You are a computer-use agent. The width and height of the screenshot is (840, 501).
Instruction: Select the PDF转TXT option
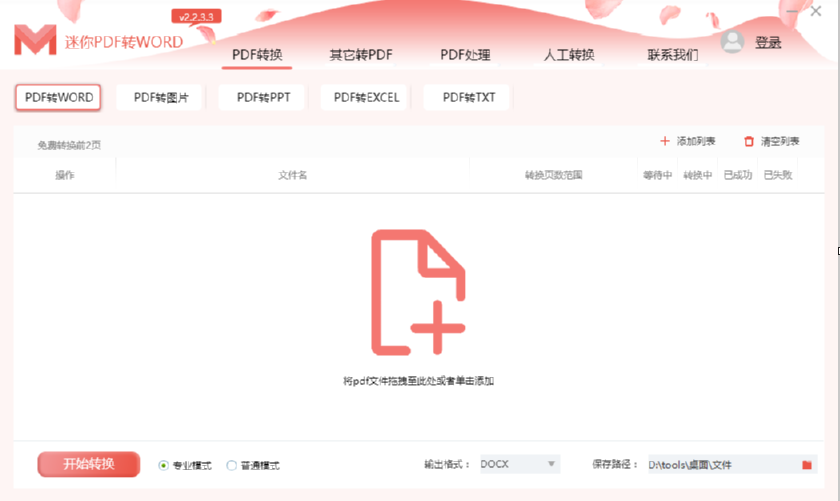pyautogui.click(x=468, y=98)
